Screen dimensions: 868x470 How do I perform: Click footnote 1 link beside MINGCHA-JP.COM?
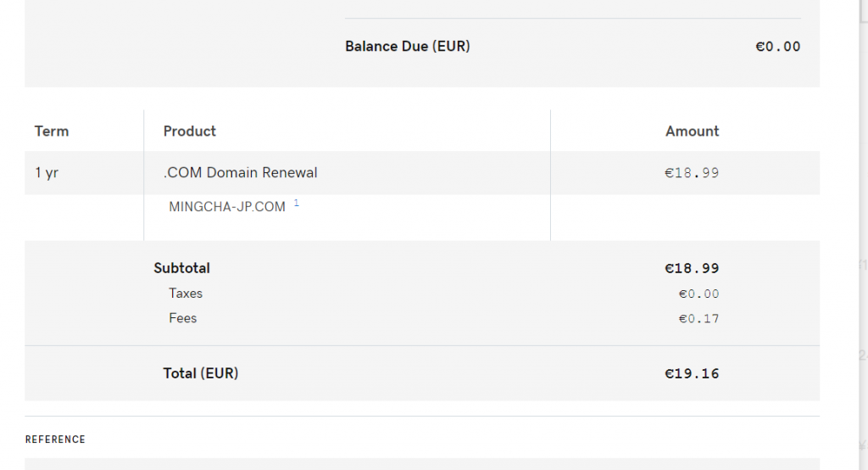point(297,204)
